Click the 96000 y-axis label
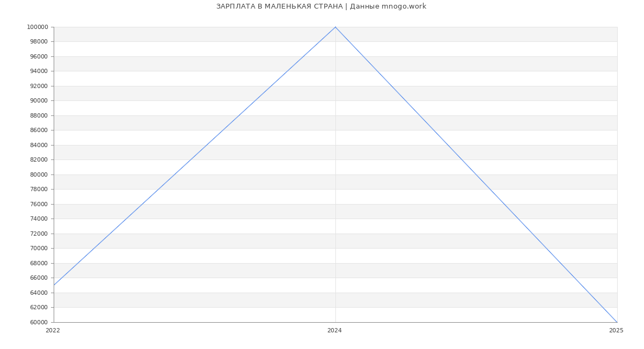The image size is (644, 349). coord(39,56)
